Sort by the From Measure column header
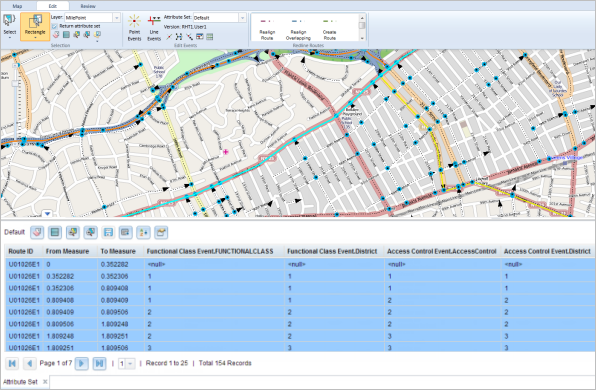The image size is (596, 390). pyautogui.click(x=67, y=251)
